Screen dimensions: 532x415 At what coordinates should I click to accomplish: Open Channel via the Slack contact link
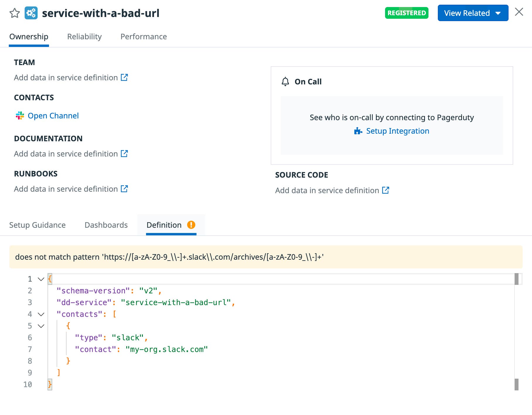tap(53, 115)
